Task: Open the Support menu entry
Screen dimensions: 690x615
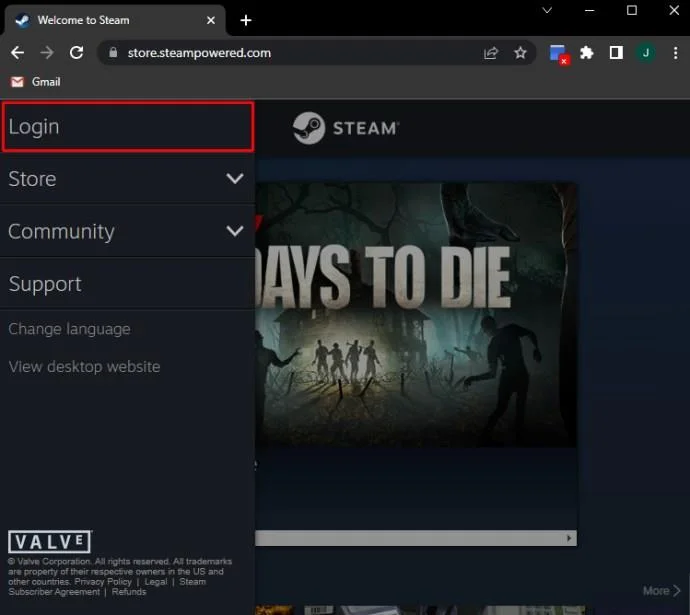Action: coord(128,284)
